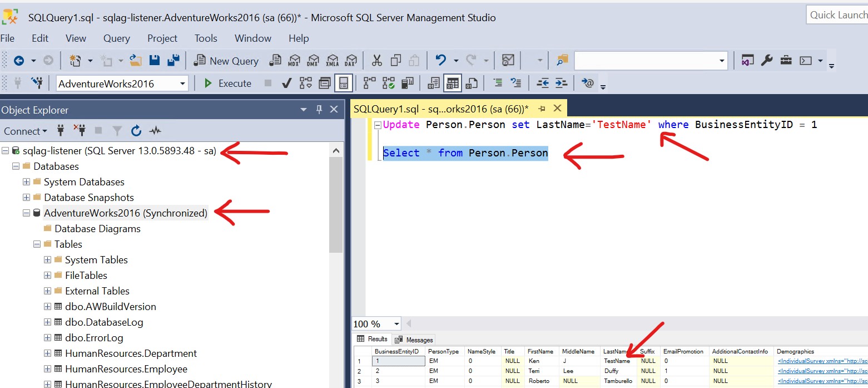Screen dimensions: 868x388
Task: Toggle Results to Text mode
Action: (x=434, y=84)
